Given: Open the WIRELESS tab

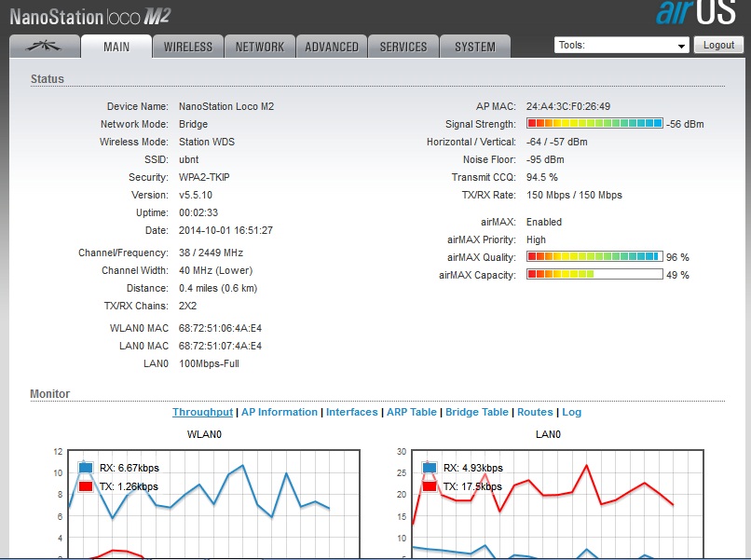Looking at the screenshot, I should (188, 47).
